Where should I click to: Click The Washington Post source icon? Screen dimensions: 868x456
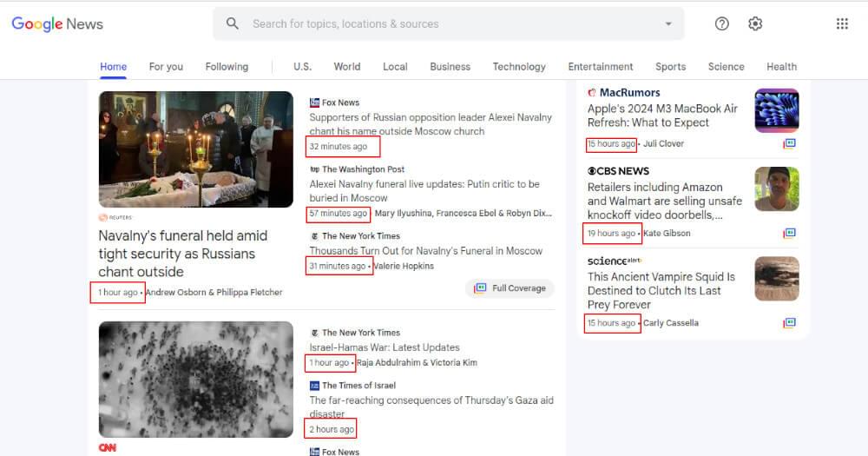pos(314,169)
